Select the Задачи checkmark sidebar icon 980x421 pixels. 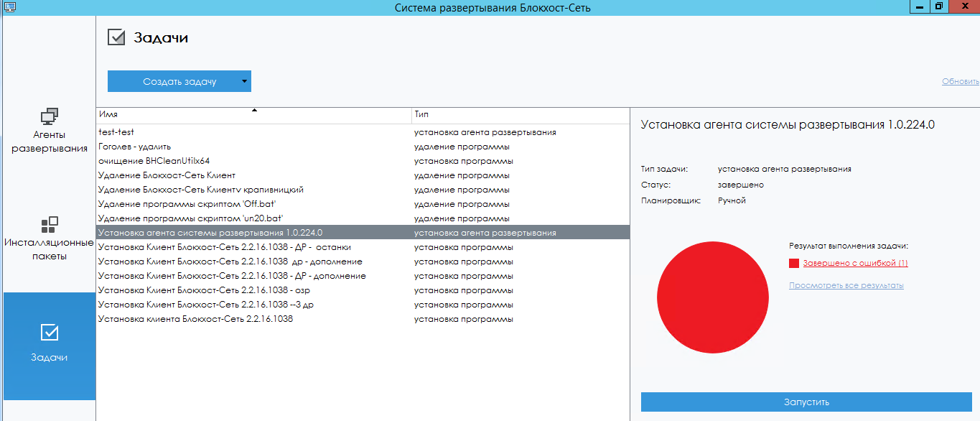(x=49, y=332)
